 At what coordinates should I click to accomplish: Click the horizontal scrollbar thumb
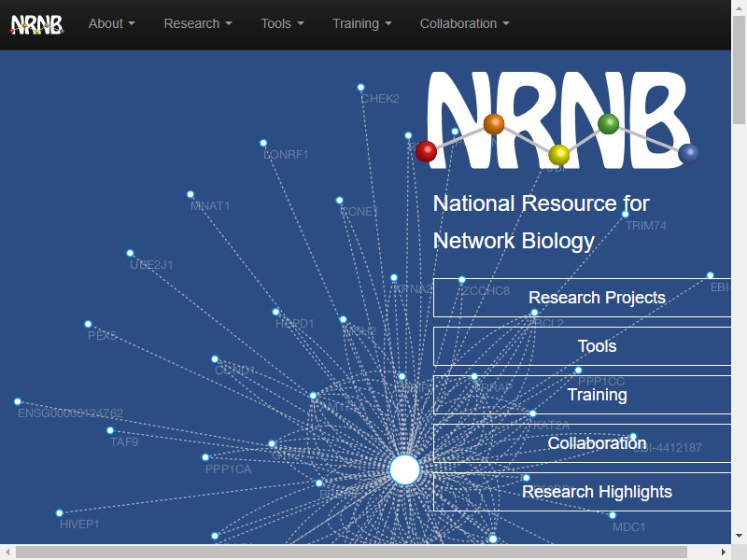tap(352, 553)
